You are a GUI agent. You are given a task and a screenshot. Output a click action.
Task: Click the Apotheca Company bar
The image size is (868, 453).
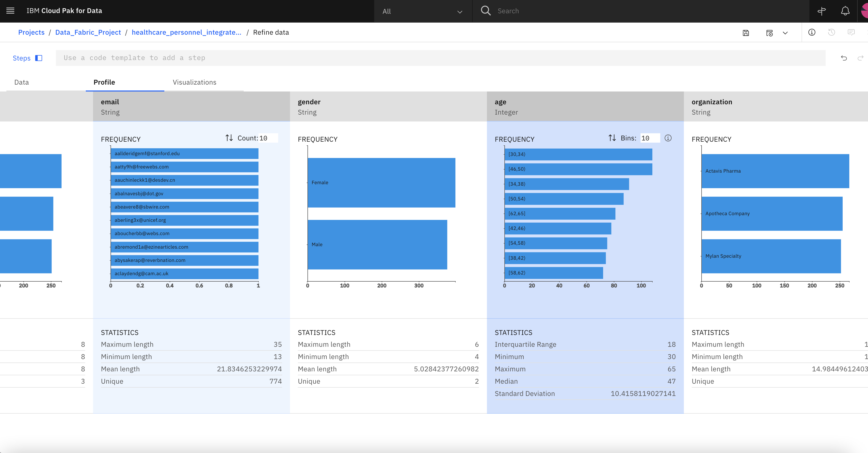[x=772, y=213]
